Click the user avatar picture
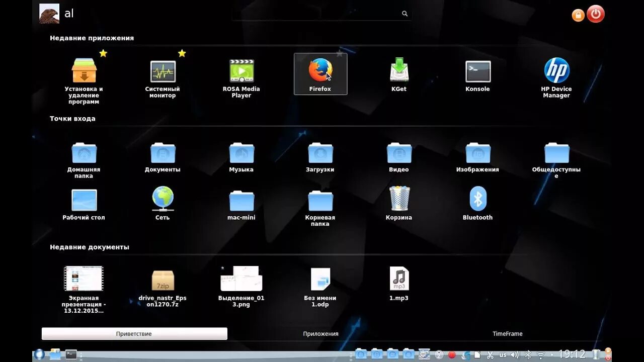644x362 pixels. (x=49, y=14)
